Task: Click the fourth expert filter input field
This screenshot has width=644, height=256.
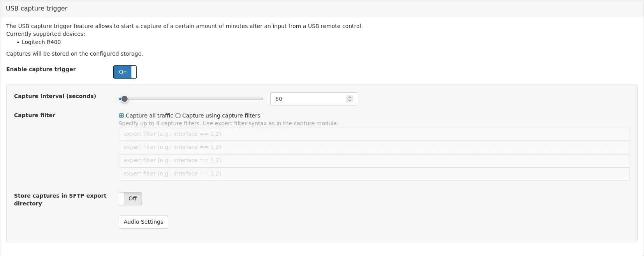Action: pyautogui.click(x=374, y=174)
